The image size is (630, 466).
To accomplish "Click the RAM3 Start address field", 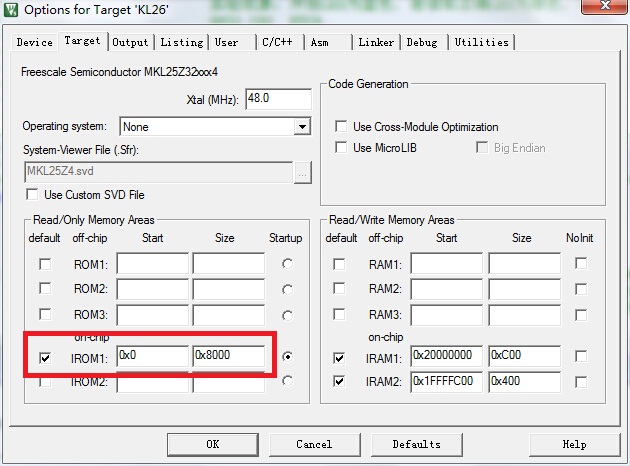I will click(446, 315).
